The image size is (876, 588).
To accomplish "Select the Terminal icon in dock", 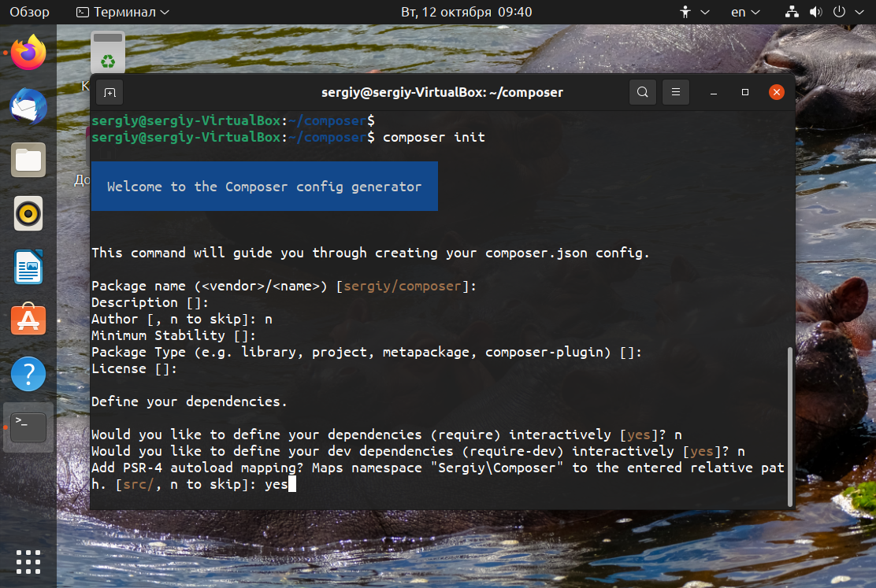I will click(28, 427).
